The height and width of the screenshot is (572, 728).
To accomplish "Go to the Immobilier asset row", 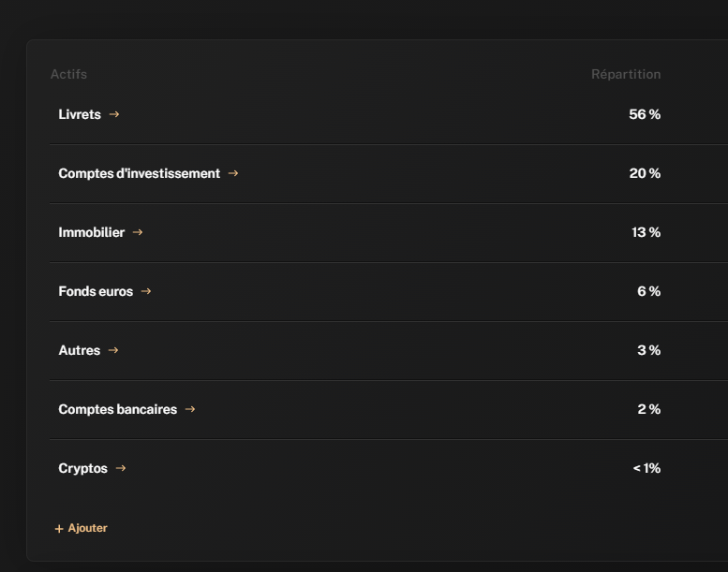I will [91, 232].
